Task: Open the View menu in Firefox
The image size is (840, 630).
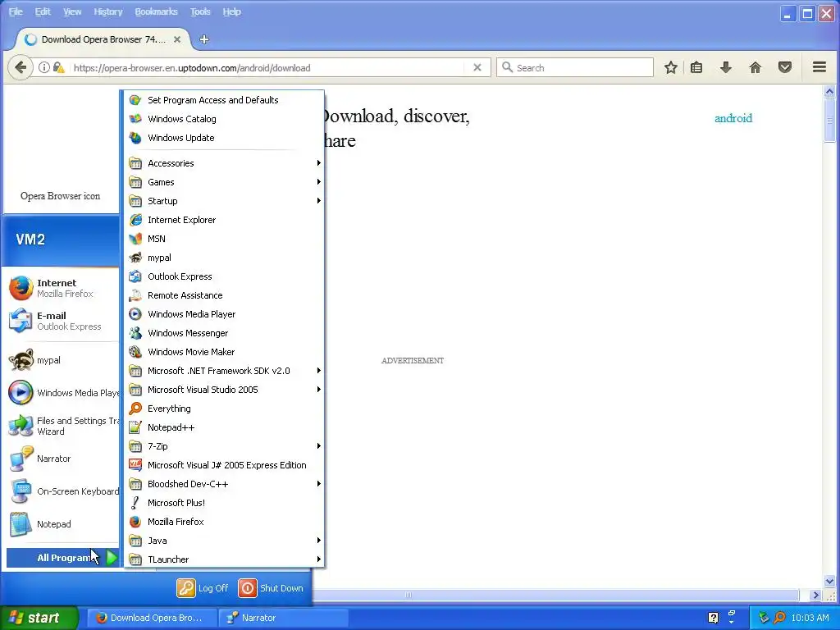Action: (x=72, y=11)
